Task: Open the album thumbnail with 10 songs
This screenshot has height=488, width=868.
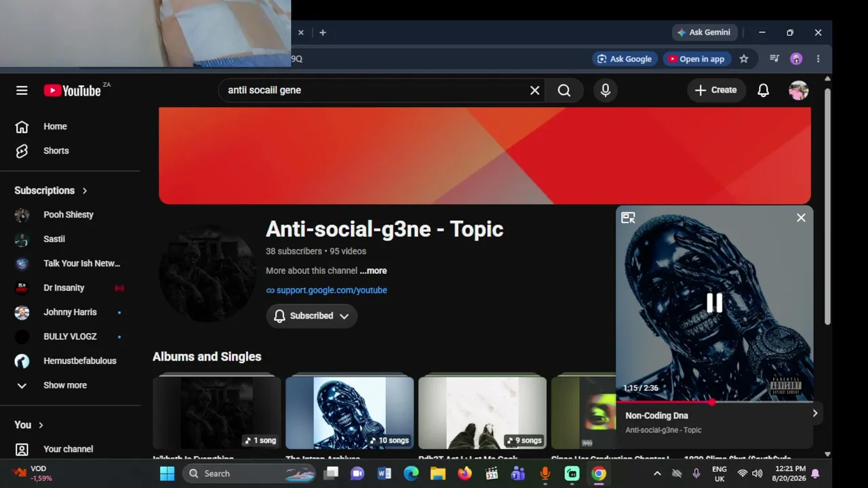Action: pos(349,413)
